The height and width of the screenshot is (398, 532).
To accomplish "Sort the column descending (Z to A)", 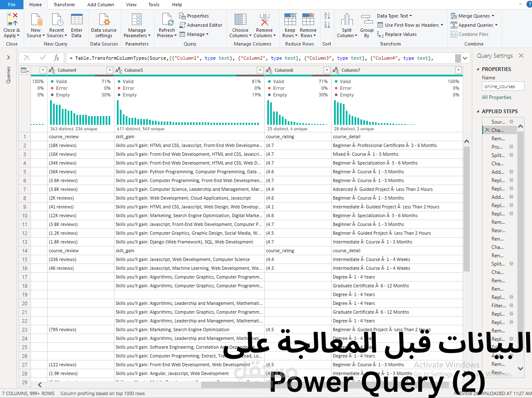I will (x=327, y=25).
